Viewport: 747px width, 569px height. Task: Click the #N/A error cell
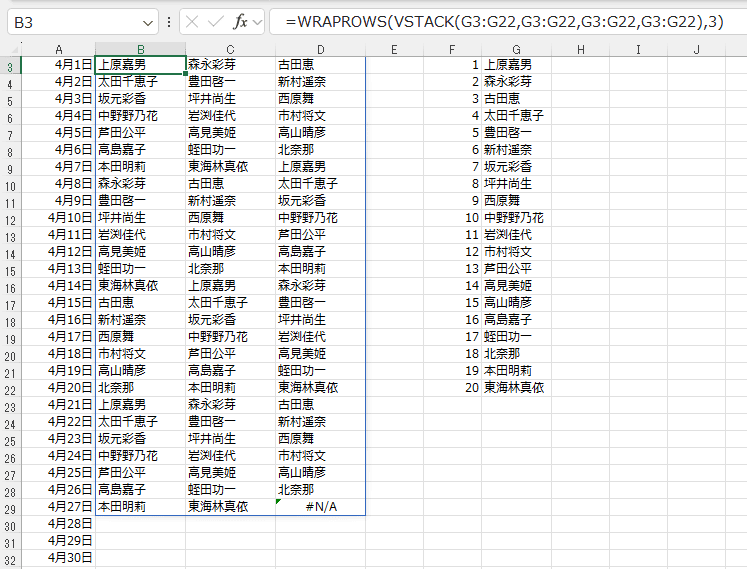coord(320,507)
